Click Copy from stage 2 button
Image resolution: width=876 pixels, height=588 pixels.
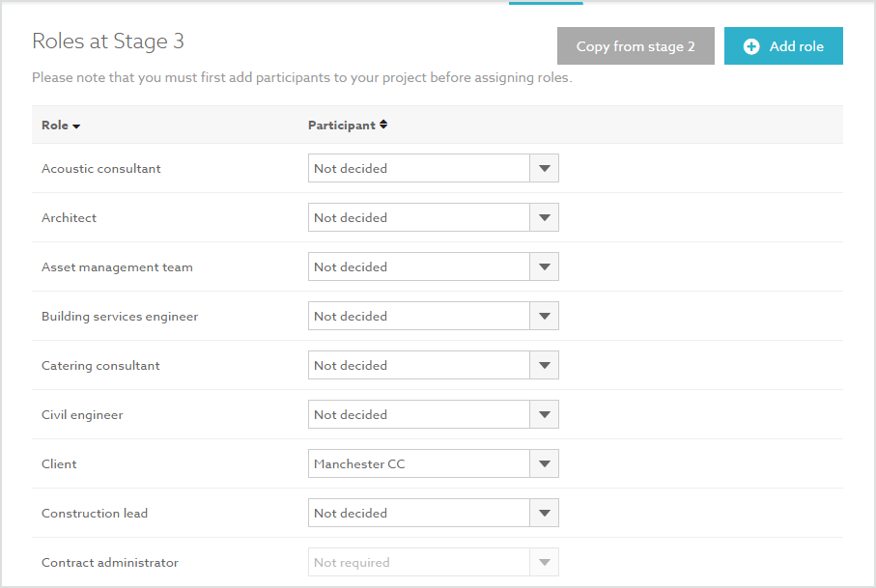click(636, 45)
